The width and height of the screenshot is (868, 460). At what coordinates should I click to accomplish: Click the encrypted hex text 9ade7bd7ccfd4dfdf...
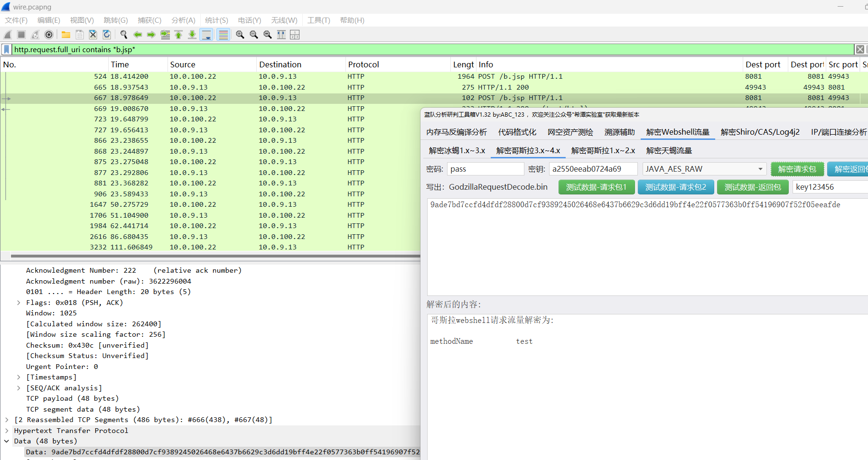coord(635,205)
